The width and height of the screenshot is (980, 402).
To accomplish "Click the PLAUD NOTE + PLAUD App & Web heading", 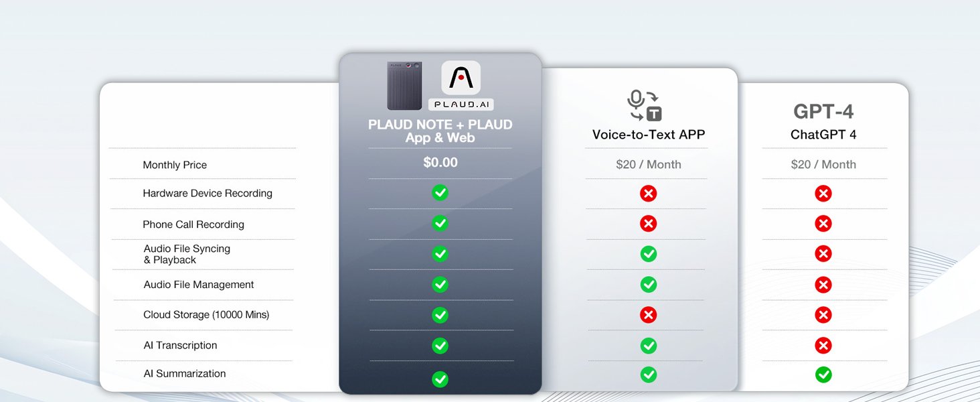I will pyautogui.click(x=440, y=131).
